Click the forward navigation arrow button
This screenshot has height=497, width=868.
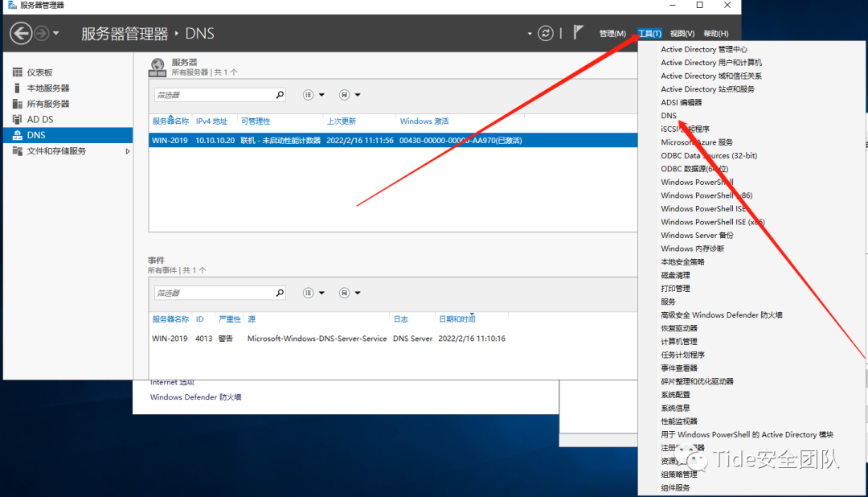(x=42, y=33)
